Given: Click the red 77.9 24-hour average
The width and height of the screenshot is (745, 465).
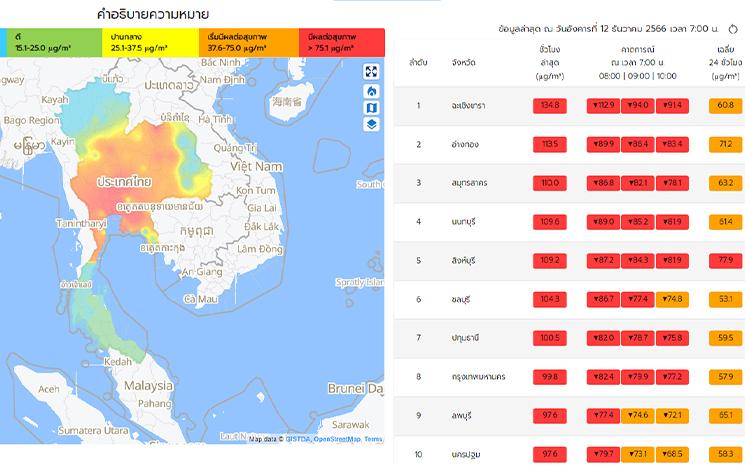Looking at the screenshot, I should click(x=726, y=260).
